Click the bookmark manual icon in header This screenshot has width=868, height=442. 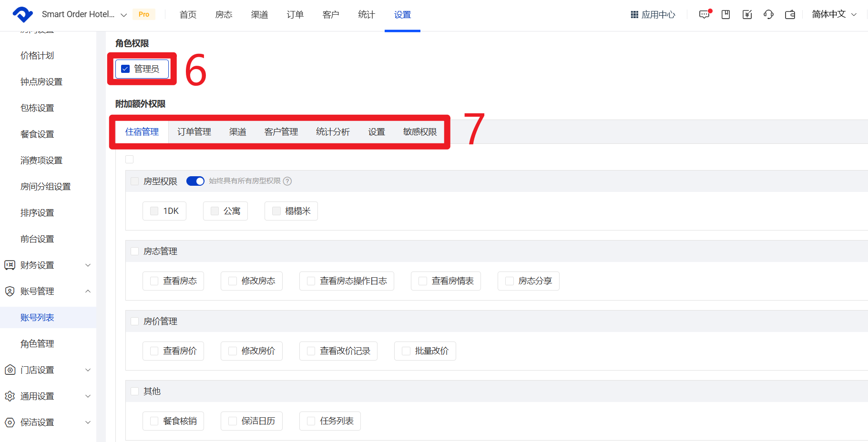(725, 15)
